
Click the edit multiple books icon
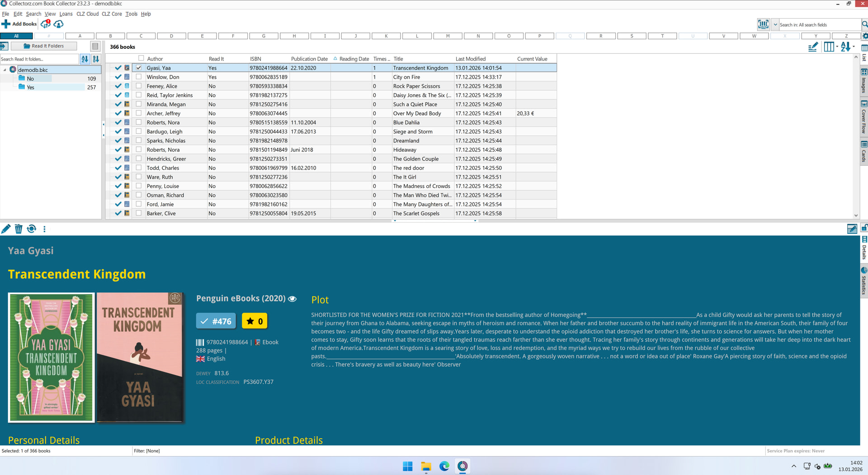click(813, 47)
